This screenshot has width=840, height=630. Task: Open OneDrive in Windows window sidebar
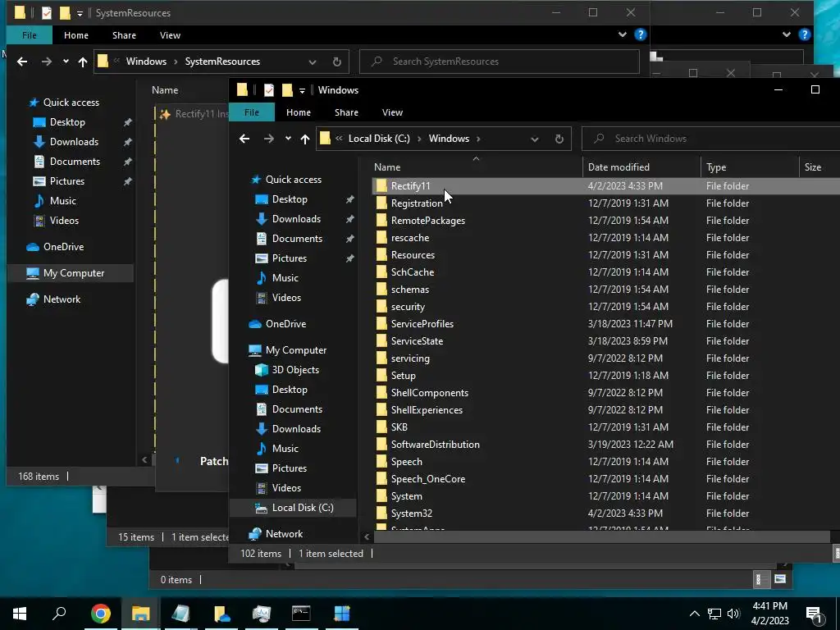pyautogui.click(x=285, y=323)
